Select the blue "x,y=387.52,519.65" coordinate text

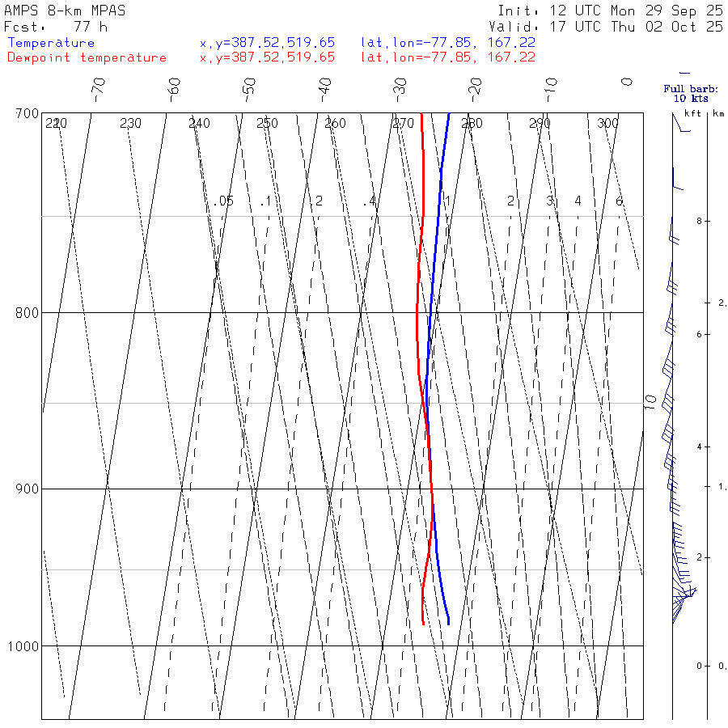267,43
